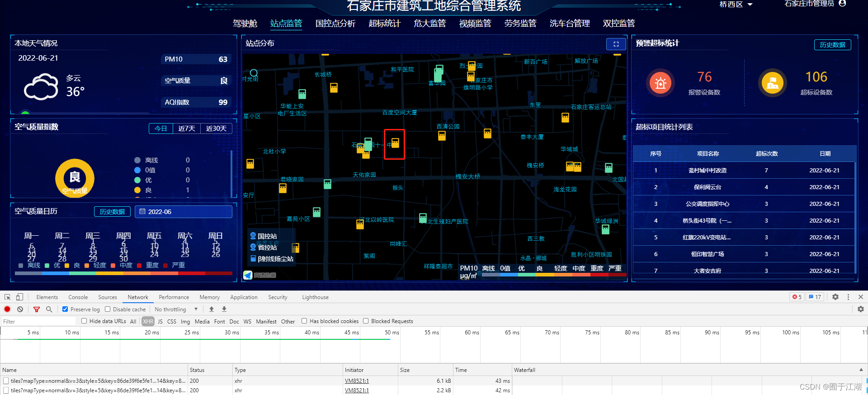Select the yellow station marker below 君晓家园
This screenshot has height=395, width=868.
[283, 188]
